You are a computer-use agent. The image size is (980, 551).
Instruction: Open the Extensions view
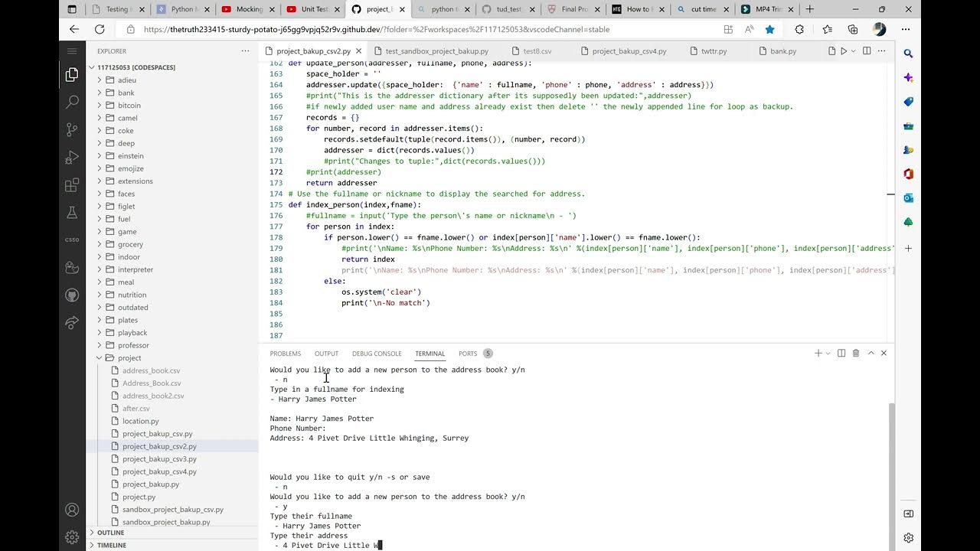(72, 185)
